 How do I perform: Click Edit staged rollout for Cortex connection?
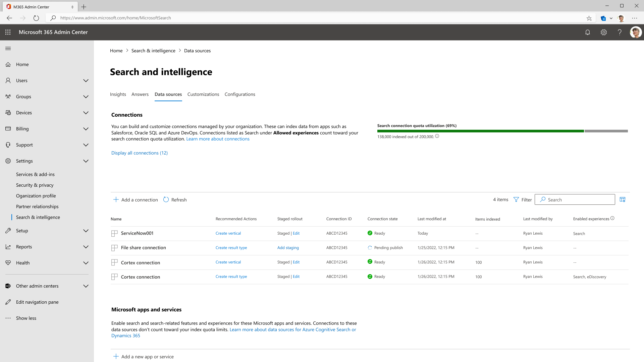coord(296,262)
